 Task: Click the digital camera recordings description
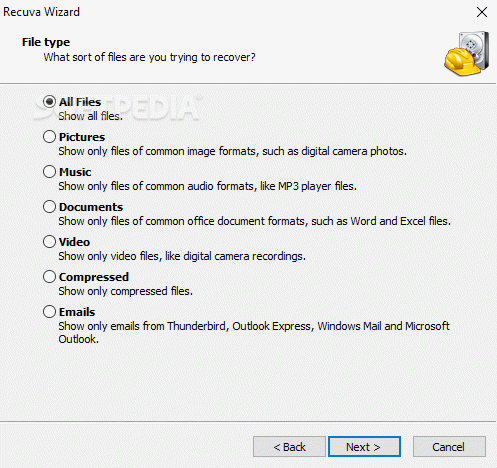tap(182, 256)
